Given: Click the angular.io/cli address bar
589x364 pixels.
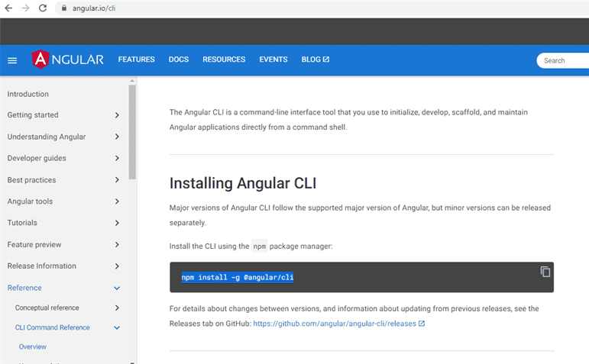Looking at the screenshot, I should tap(323, 8).
